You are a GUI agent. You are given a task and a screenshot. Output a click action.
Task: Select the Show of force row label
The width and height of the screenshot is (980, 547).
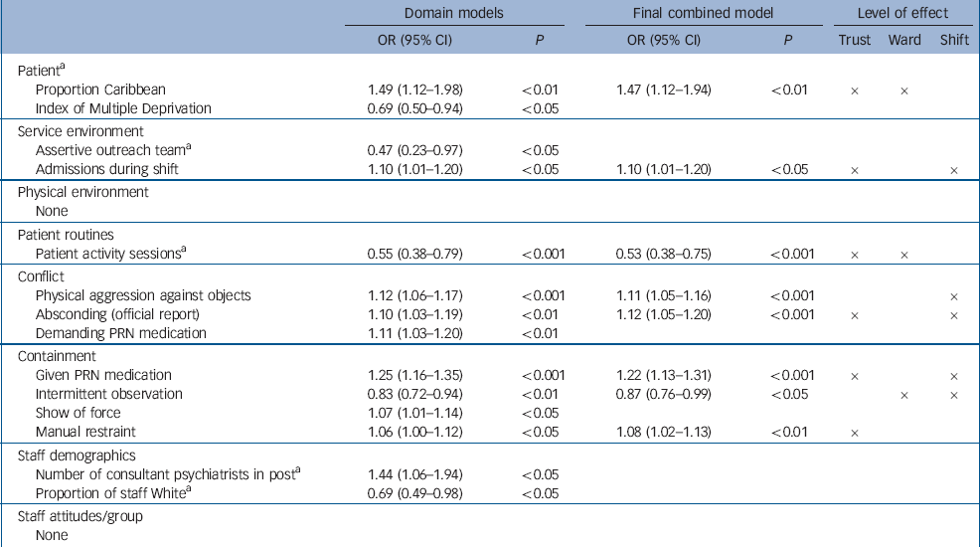(x=79, y=413)
